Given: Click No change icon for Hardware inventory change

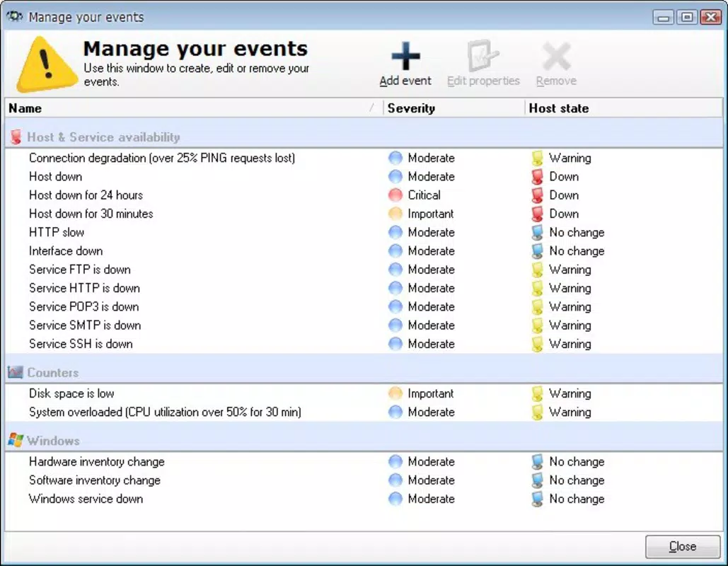Looking at the screenshot, I should click(x=537, y=461).
